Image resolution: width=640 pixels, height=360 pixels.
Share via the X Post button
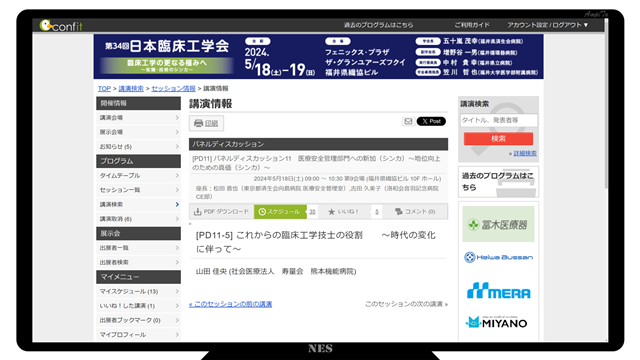[x=431, y=121]
